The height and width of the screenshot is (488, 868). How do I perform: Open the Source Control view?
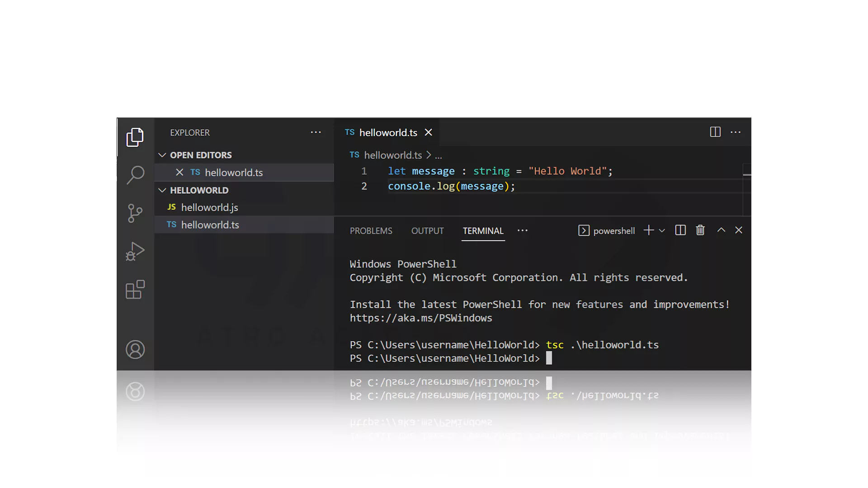pos(135,213)
